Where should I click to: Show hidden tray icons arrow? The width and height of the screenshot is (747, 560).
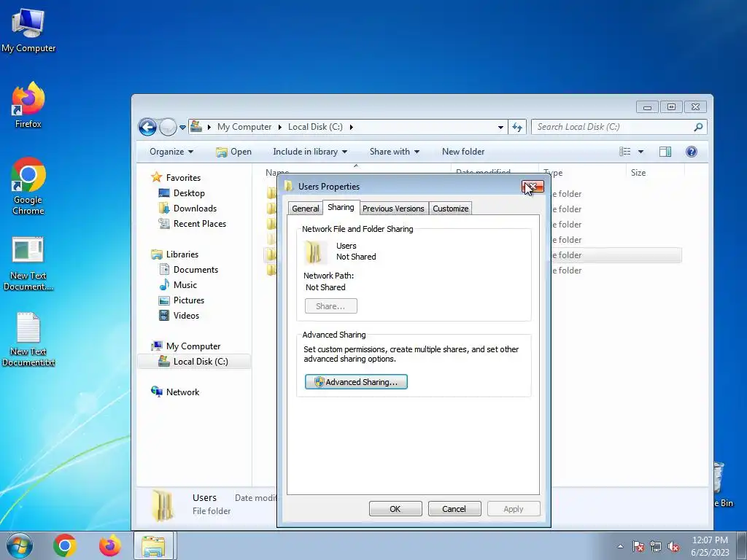[x=620, y=546]
